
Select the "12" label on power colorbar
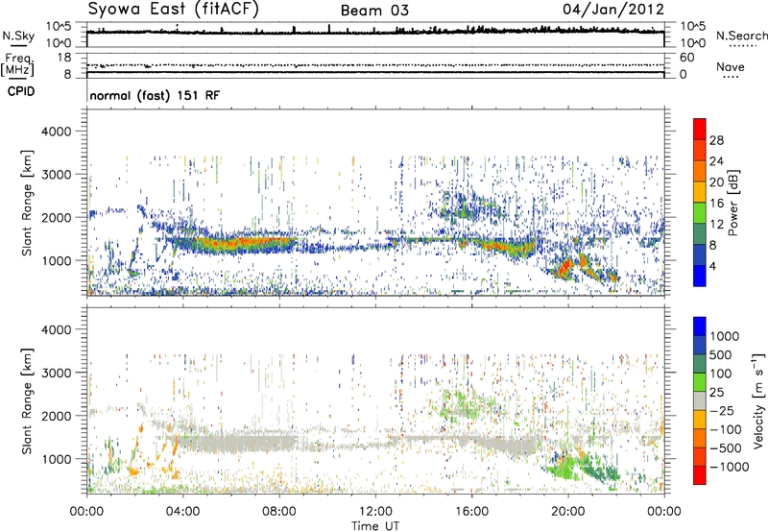pyautogui.click(x=716, y=225)
